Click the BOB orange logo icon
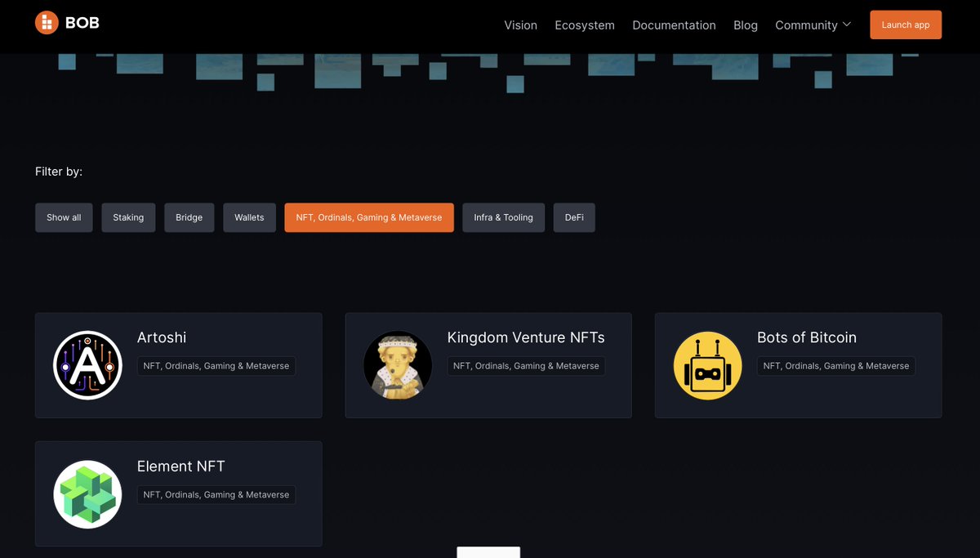Image resolution: width=980 pixels, height=558 pixels. tap(47, 23)
